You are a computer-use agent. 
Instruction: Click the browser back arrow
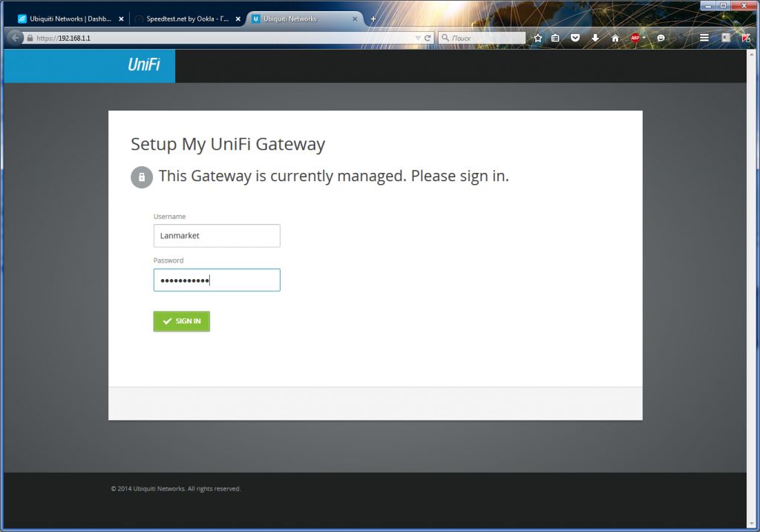pos(15,38)
